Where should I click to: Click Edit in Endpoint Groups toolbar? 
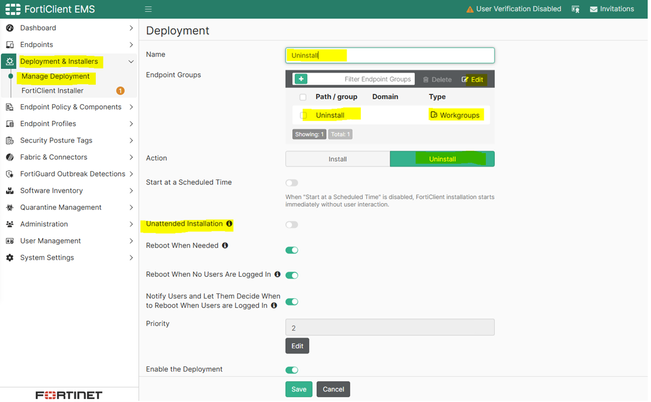pyautogui.click(x=472, y=79)
